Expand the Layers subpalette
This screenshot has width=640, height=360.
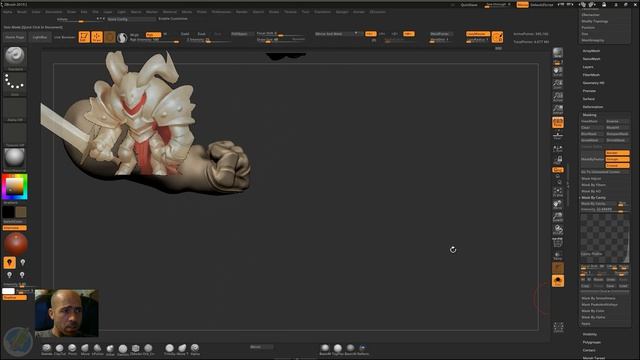coord(588,67)
